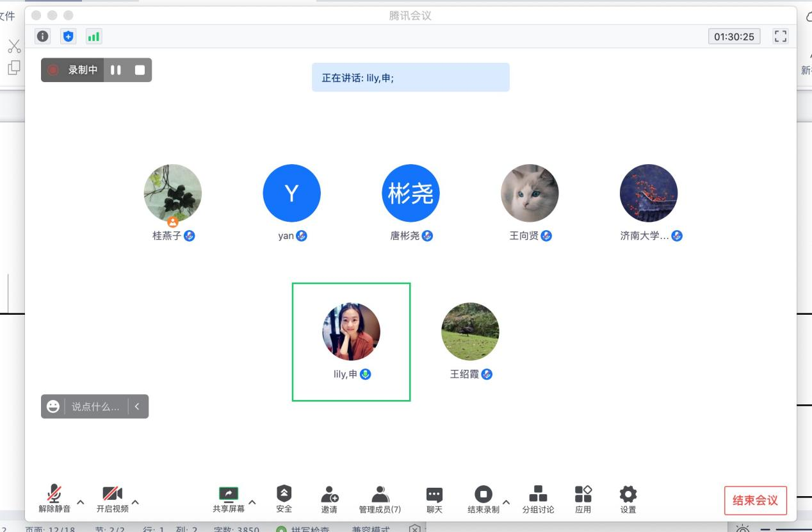The height and width of the screenshot is (532, 812).
Task: Open 管理成员(7) members panel
Action: pyautogui.click(x=380, y=499)
